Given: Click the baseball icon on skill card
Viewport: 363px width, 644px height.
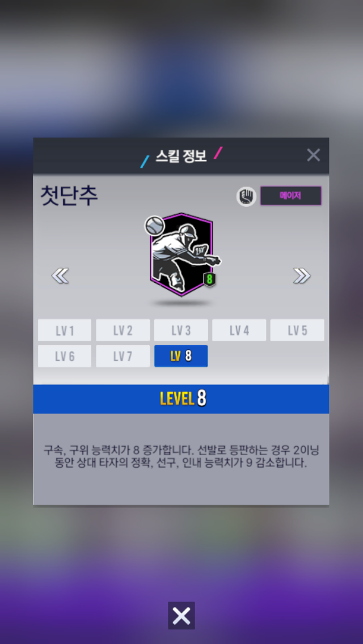Looking at the screenshot, I should point(155,226).
